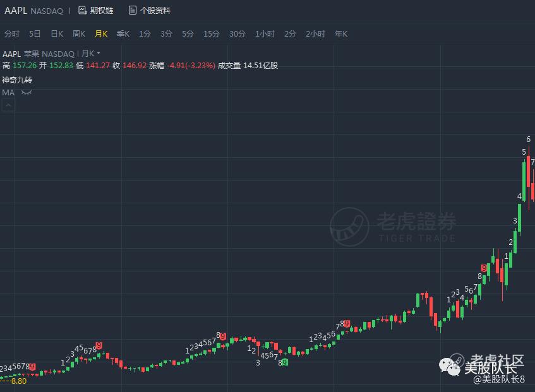Click the green 9 marker on chart

point(285,362)
